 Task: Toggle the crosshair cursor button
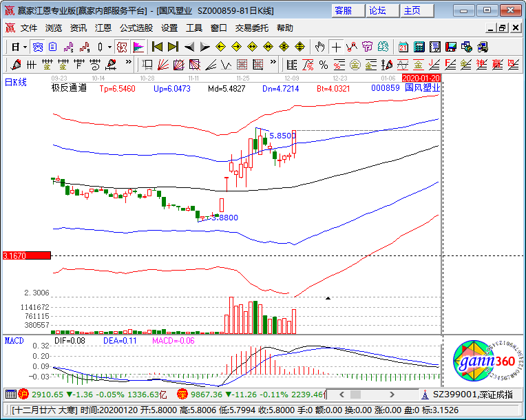(336, 47)
